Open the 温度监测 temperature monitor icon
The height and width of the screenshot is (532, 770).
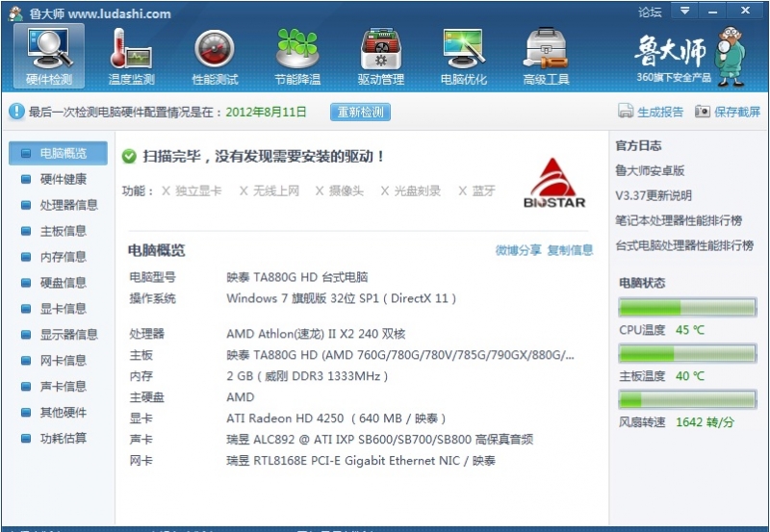click(x=131, y=55)
